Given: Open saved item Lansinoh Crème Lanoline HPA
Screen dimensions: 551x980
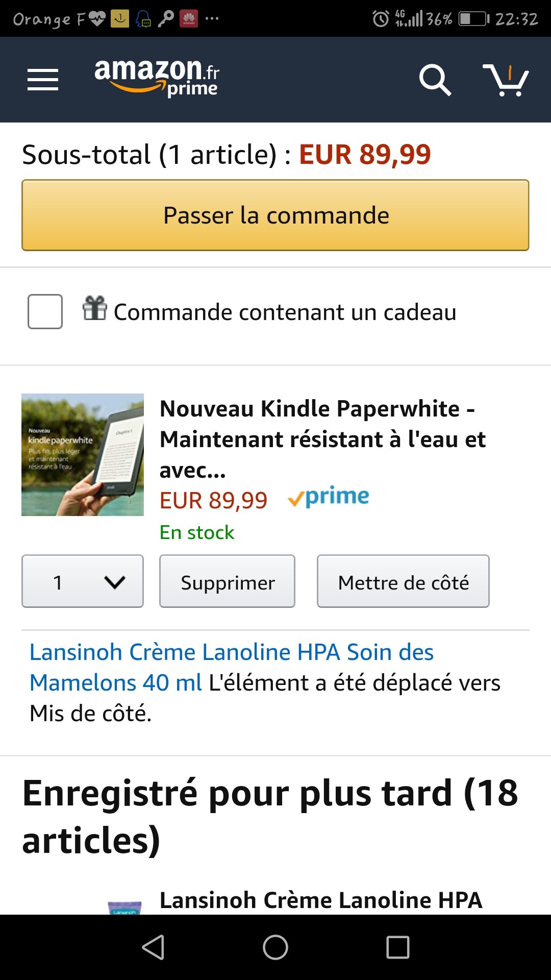Looking at the screenshot, I should pyautogui.click(x=321, y=900).
